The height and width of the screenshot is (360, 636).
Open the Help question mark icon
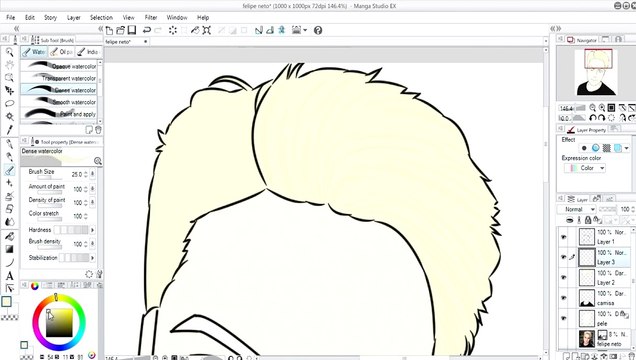click(x=318, y=30)
